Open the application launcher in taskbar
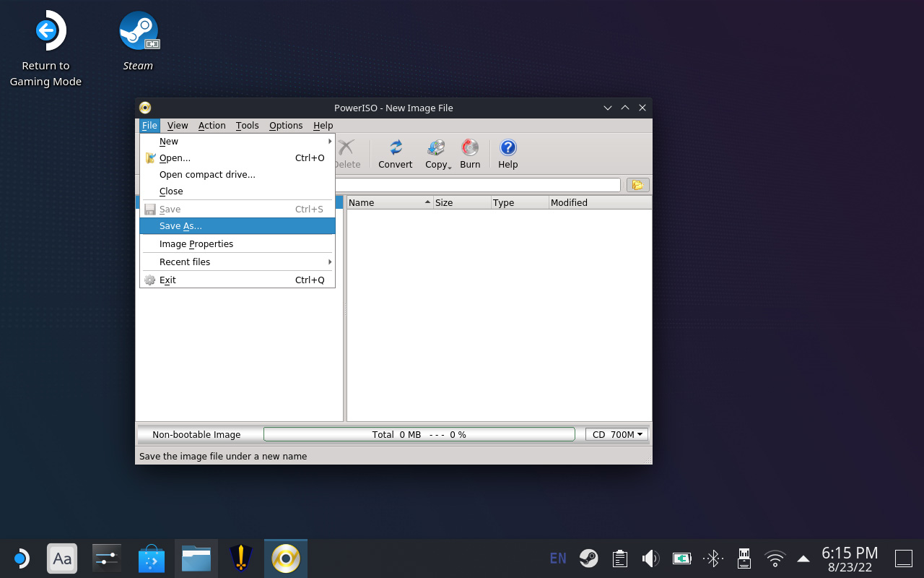The height and width of the screenshot is (578, 924). (x=21, y=558)
